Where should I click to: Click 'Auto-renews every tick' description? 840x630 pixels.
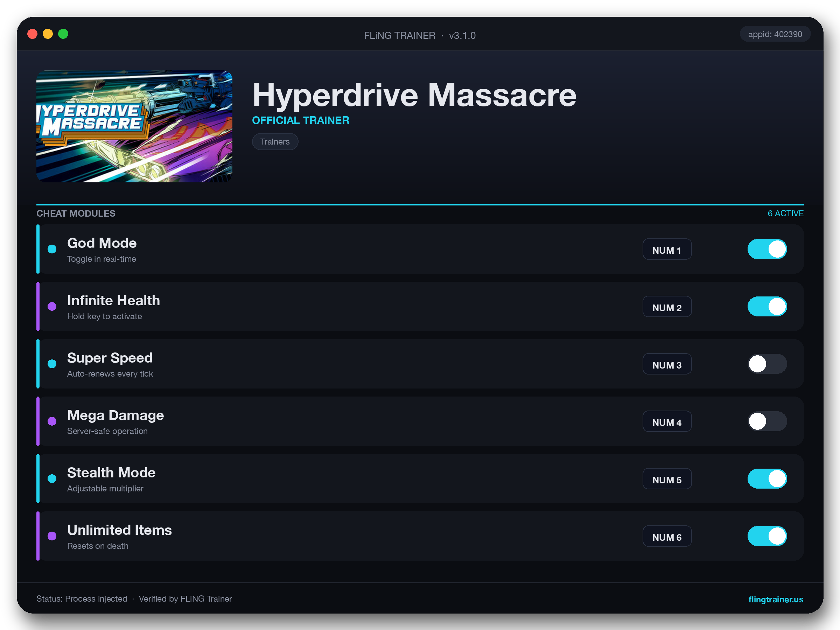click(x=110, y=374)
